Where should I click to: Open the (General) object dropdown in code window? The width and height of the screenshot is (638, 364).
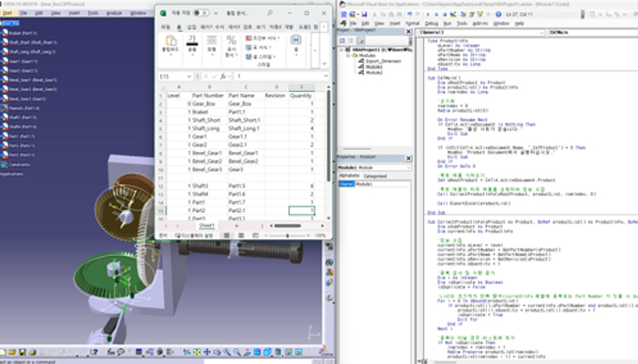(542, 33)
